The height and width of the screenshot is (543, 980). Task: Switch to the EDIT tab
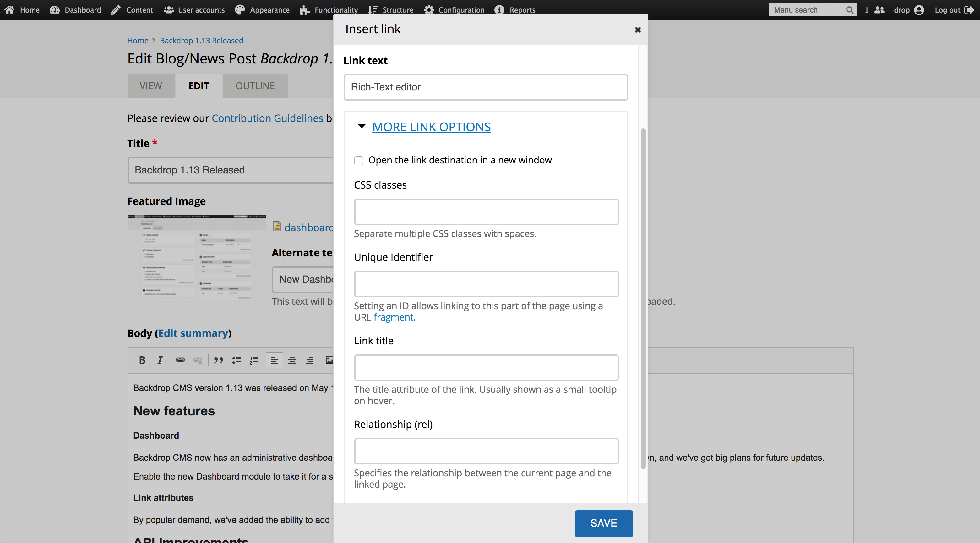click(199, 86)
